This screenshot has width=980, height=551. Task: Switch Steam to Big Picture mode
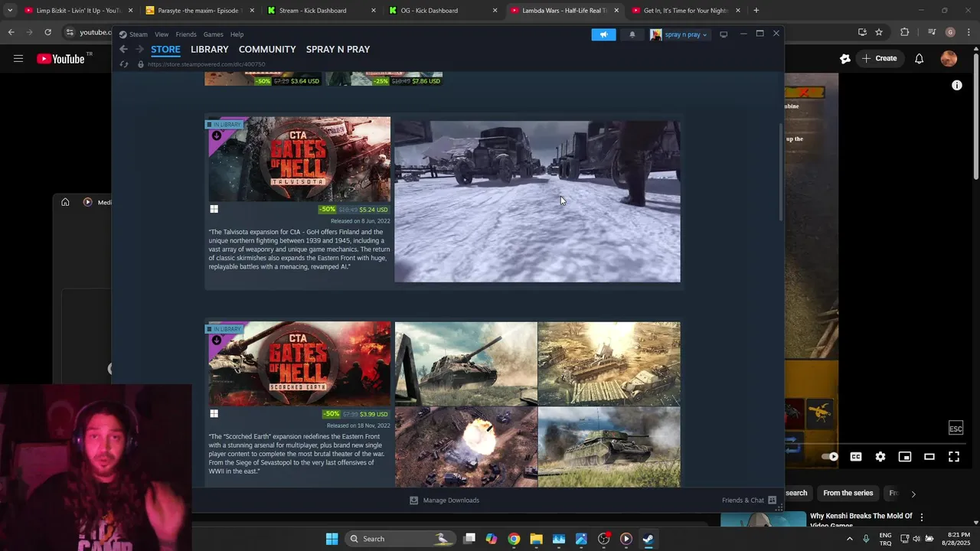(x=724, y=34)
